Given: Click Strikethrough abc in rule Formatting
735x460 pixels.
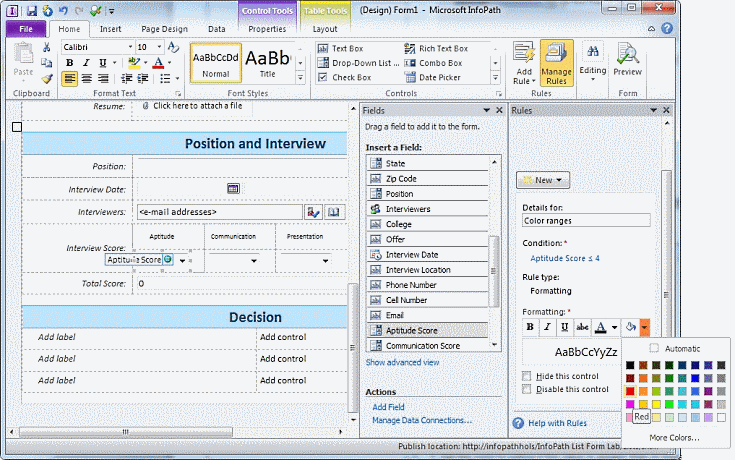Looking at the screenshot, I should [x=582, y=327].
